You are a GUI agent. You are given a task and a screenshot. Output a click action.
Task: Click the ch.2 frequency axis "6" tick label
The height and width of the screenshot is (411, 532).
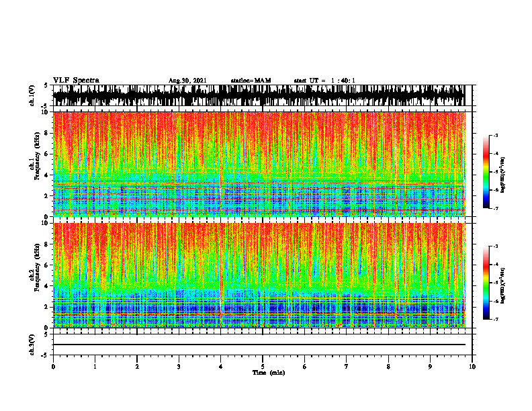47,265
